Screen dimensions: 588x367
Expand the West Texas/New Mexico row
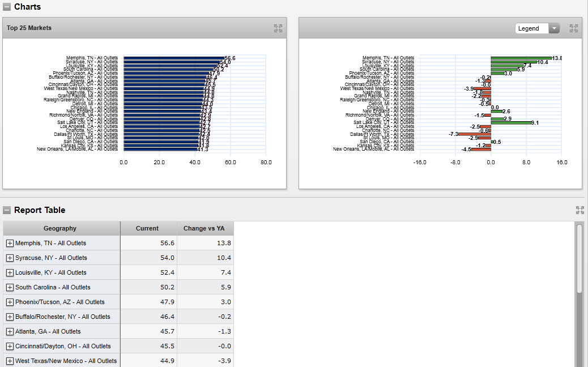point(10,361)
